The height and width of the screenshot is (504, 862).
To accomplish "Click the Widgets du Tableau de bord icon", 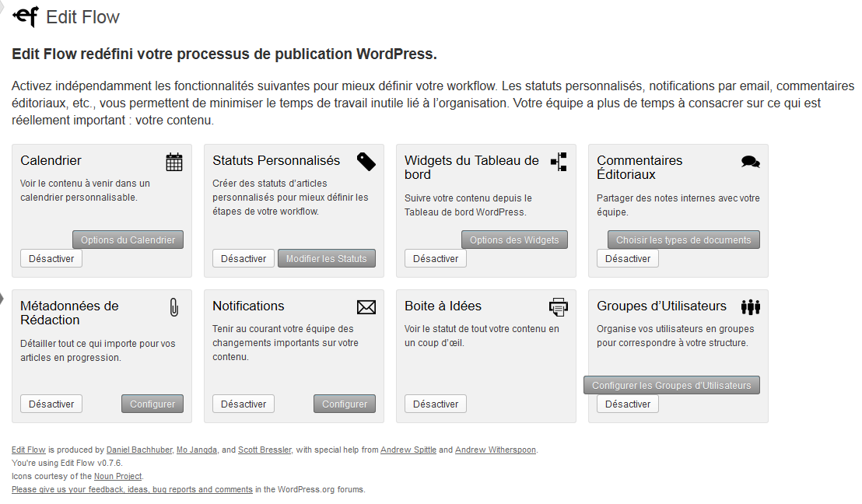I will tap(559, 162).
